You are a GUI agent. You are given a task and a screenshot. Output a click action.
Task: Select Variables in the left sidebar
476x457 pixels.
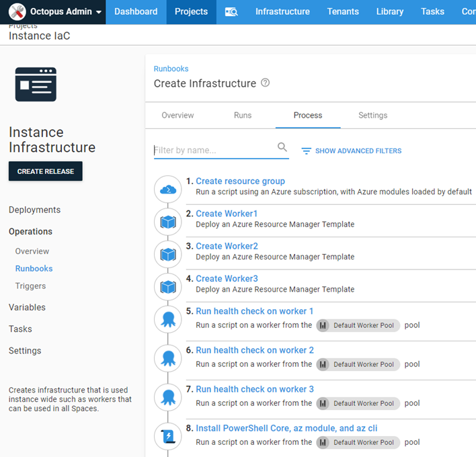27,307
